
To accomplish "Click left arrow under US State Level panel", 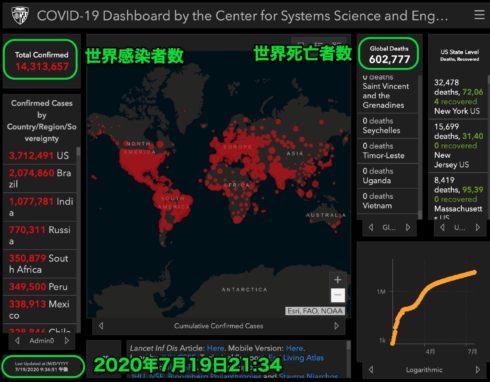I will (x=442, y=228).
